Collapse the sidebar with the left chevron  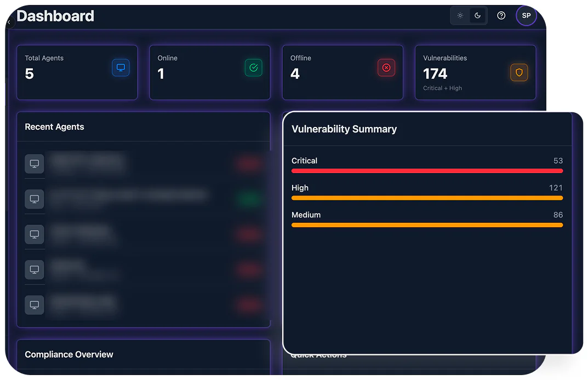pyautogui.click(x=9, y=22)
